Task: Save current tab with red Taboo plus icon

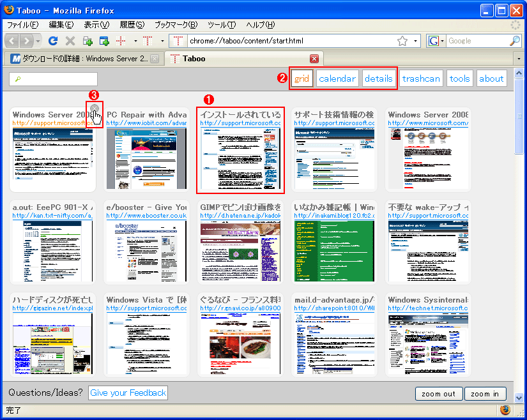Action: (121, 41)
